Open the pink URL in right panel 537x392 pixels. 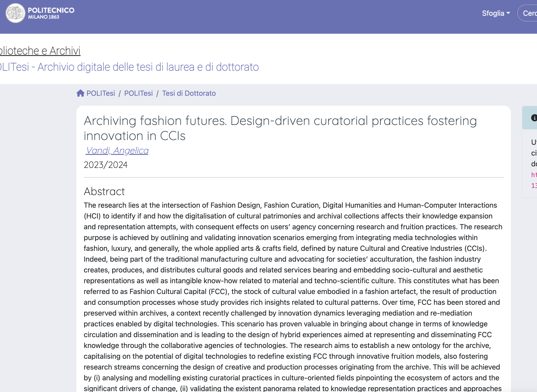[534, 175]
